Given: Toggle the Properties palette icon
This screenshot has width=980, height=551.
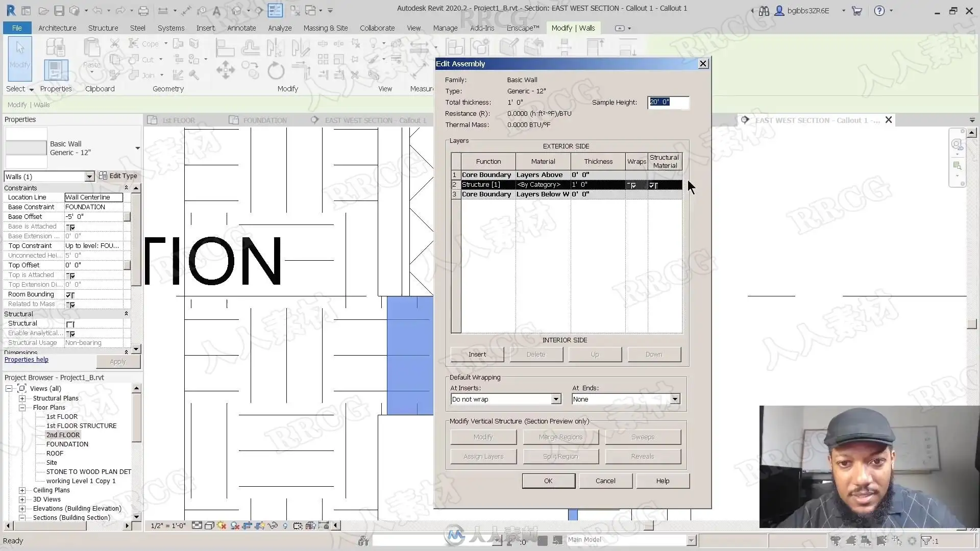Looking at the screenshot, I should pos(56,70).
